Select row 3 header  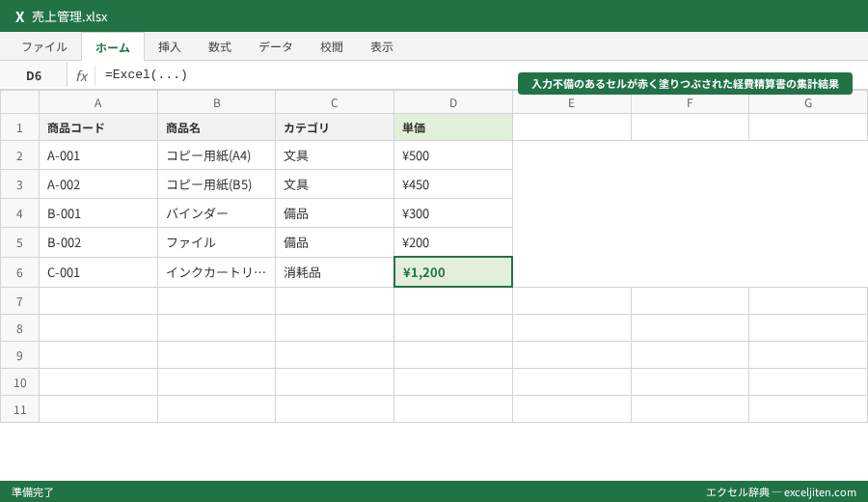point(19,184)
